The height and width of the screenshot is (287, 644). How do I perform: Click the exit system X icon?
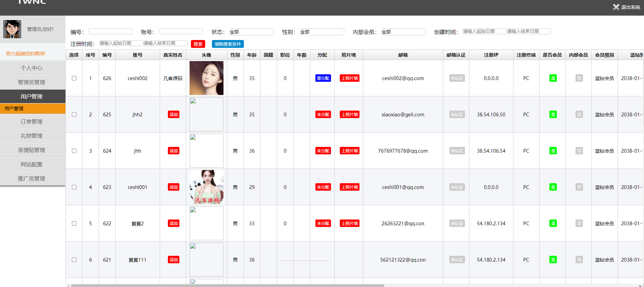[x=616, y=7]
